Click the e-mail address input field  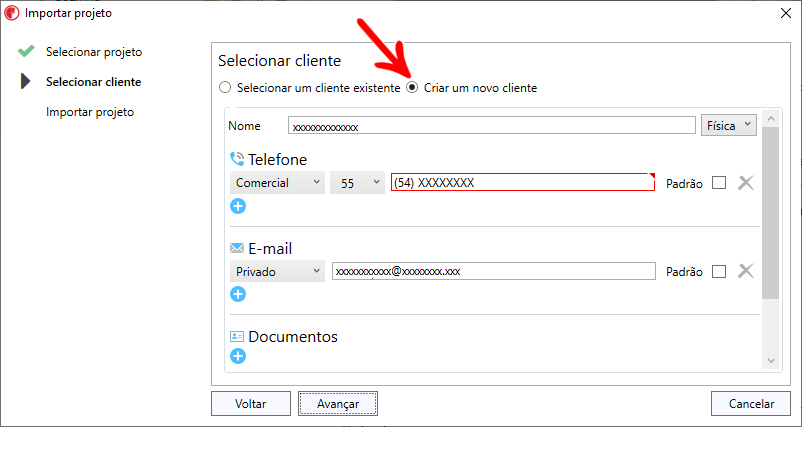(494, 271)
